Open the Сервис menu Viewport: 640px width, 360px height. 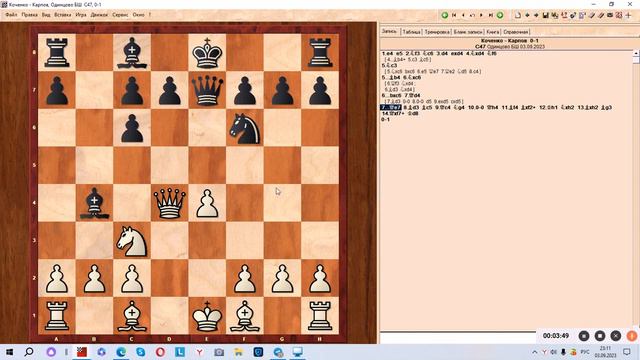120,15
